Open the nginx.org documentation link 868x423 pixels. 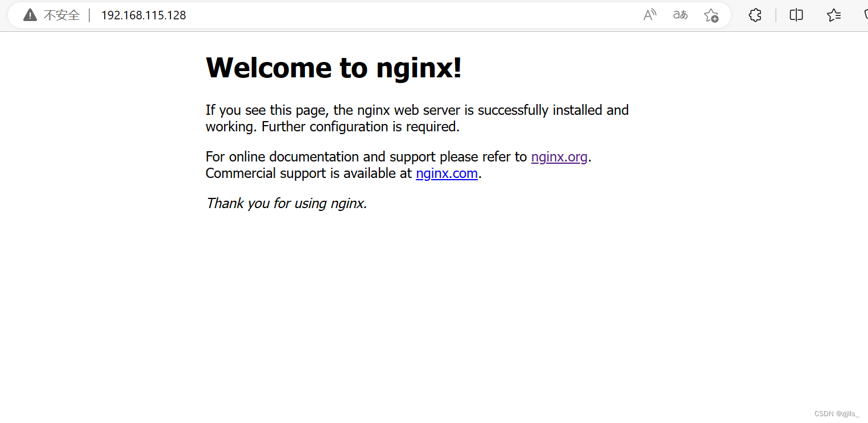click(559, 156)
